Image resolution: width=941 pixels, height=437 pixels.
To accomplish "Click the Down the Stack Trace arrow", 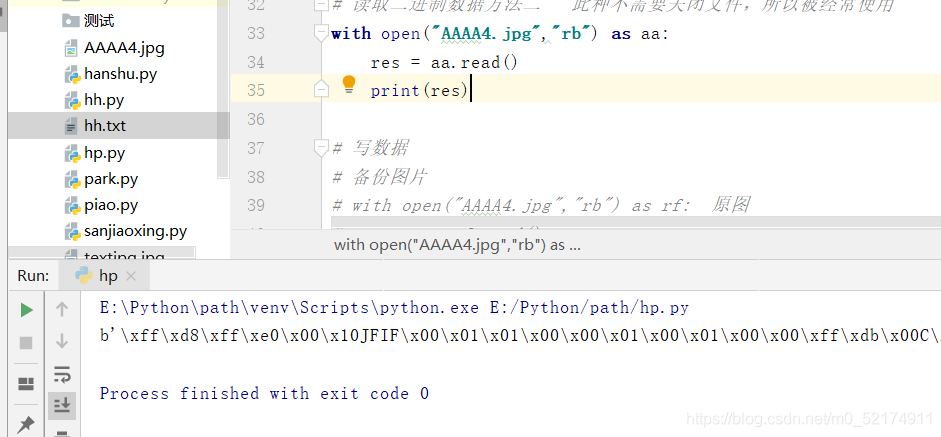I will 62,342.
